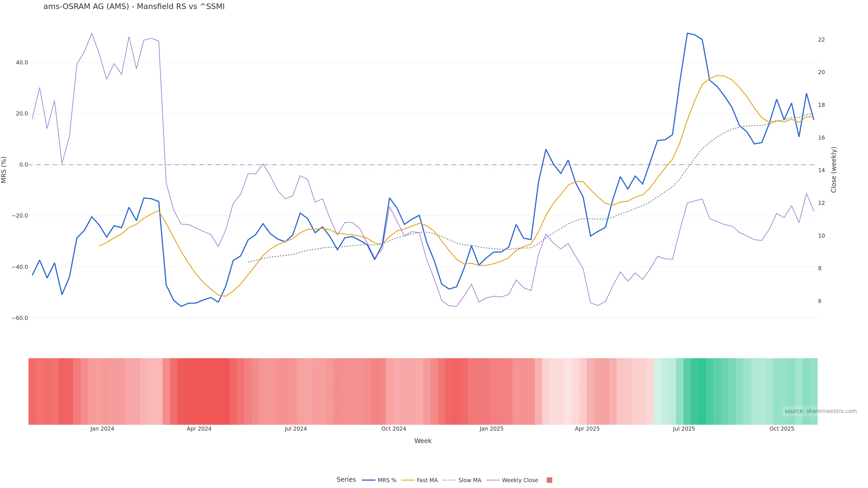Click the Series legend title

coord(346,480)
